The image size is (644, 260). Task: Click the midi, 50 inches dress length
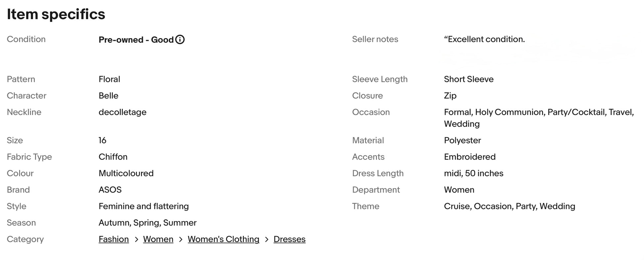point(473,173)
